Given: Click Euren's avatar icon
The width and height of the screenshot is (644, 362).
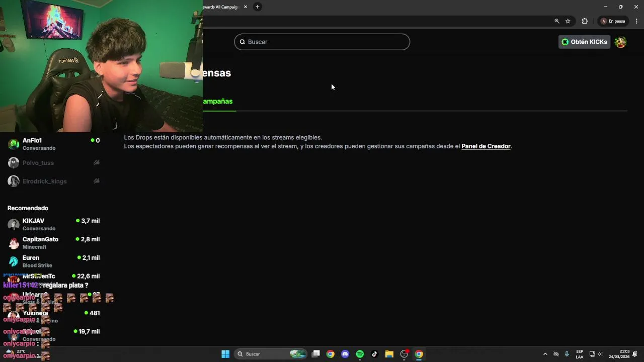Looking at the screenshot, I should click(x=14, y=261).
